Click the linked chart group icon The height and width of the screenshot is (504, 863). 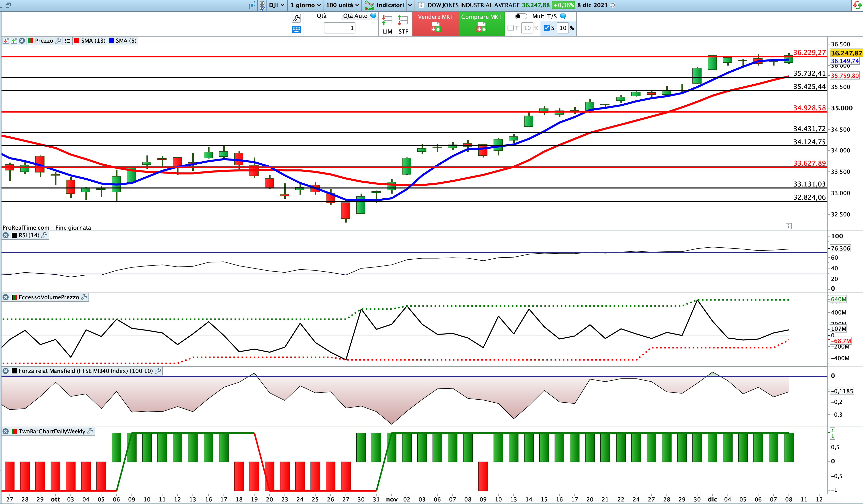point(262,5)
